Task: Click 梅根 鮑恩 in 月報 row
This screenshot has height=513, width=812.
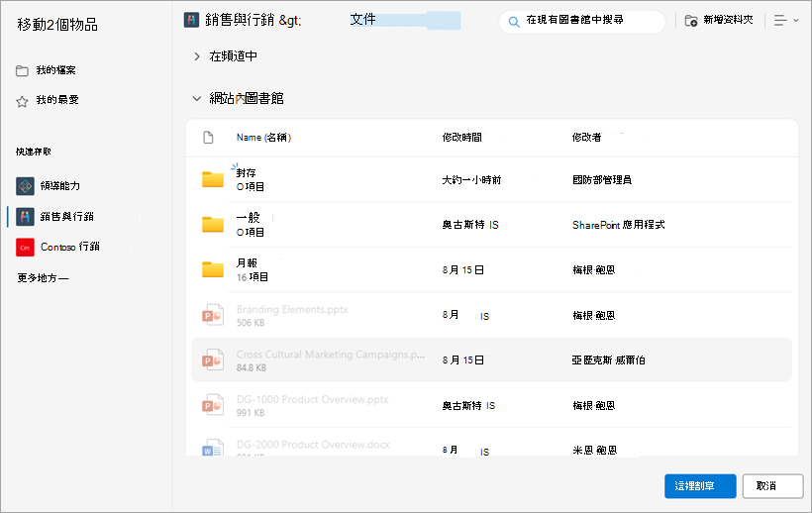Action: pos(593,269)
